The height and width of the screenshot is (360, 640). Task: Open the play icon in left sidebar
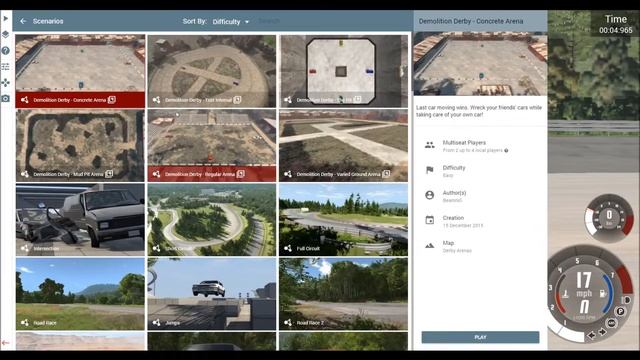coord(6,18)
